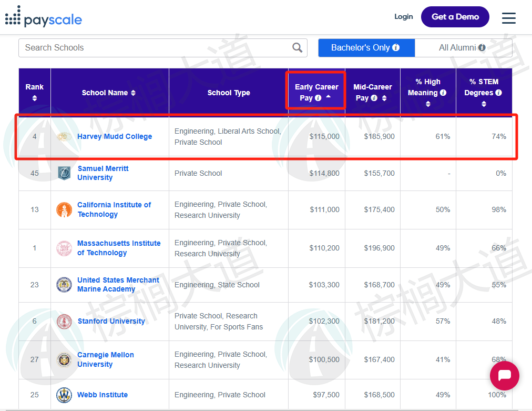Click Webb Institute's $97,500 early pay
The width and height of the screenshot is (532, 411).
click(x=326, y=395)
